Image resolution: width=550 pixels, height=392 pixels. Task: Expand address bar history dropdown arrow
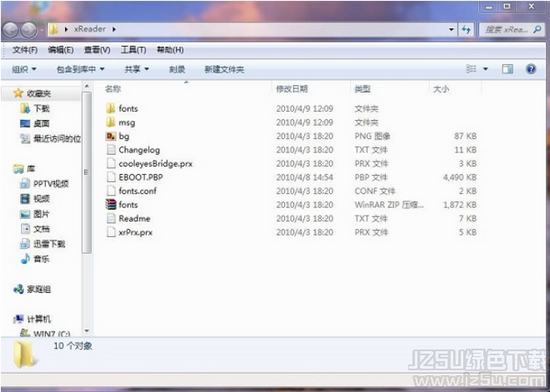point(451,30)
